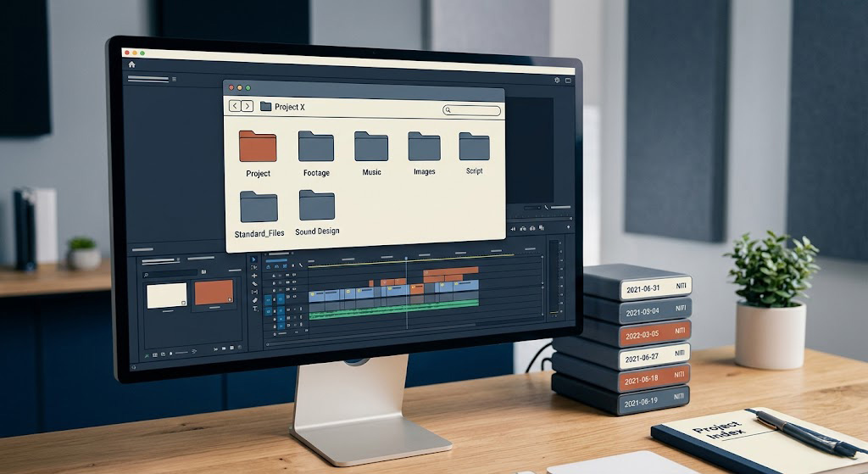Click the sort icon right of zoom slider
The width and height of the screenshot is (868, 474).
click(x=194, y=351)
